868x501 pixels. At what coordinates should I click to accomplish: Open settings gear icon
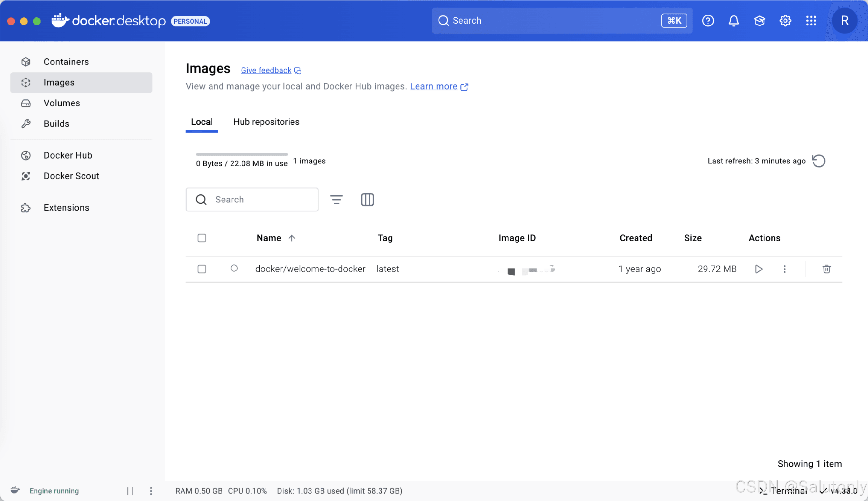click(x=785, y=21)
